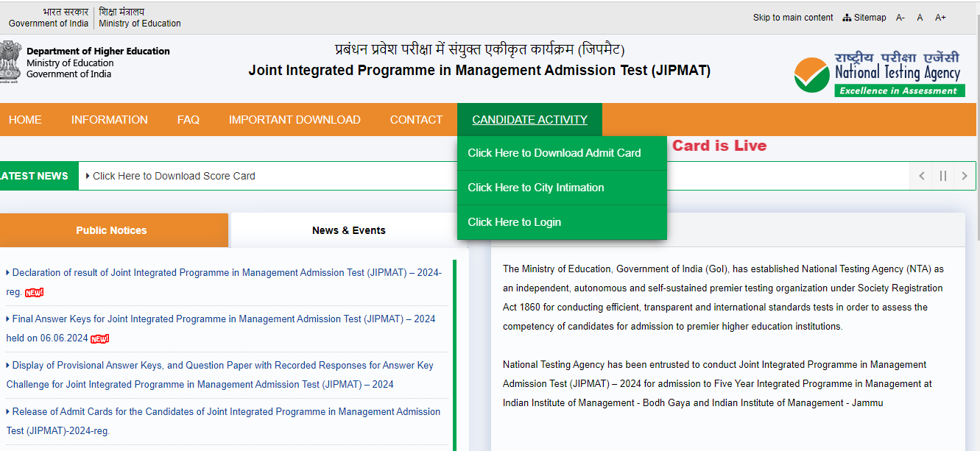Viewport: 980px width, 451px height.
Task: Increase font size with A+ button
Action: pos(940,18)
